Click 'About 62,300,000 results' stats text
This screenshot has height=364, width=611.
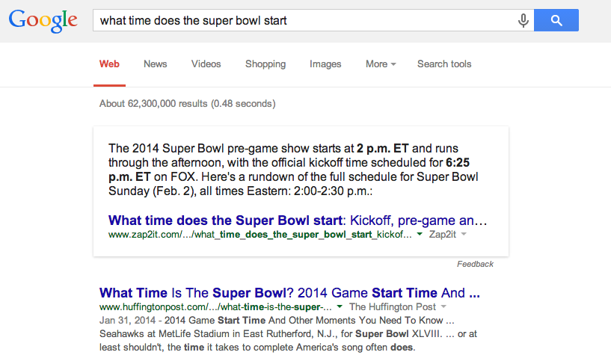point(188,104)
